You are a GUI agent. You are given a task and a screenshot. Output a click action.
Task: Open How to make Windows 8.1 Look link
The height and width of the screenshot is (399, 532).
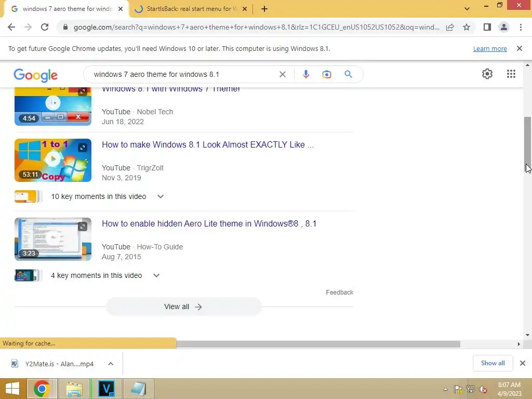pyautogui.click(x=208, y=144)
